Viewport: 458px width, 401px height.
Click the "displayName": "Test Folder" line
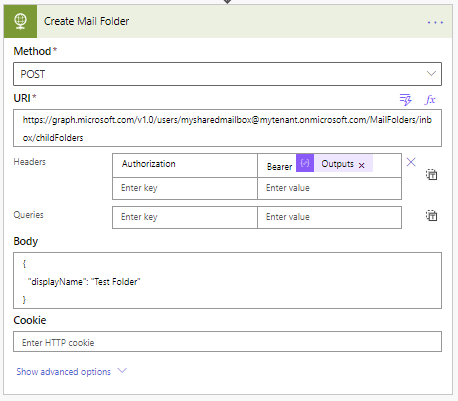tap(84, 282)
